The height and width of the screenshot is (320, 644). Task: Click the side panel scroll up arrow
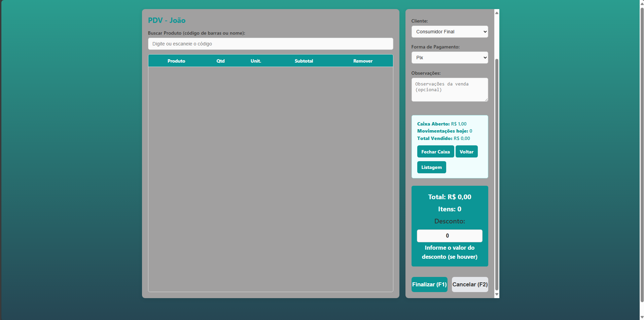pyautogui.click(x=497, y=13)
